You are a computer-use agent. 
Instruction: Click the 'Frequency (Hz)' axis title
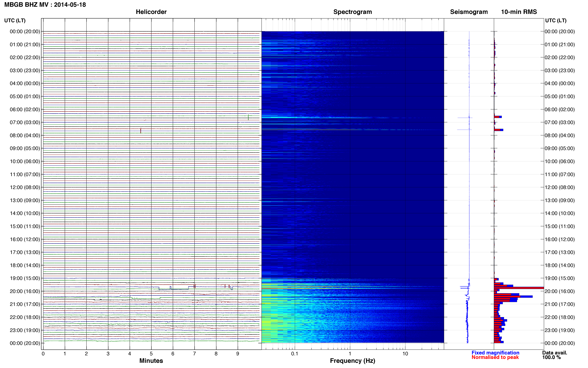[x=352, y=361]
